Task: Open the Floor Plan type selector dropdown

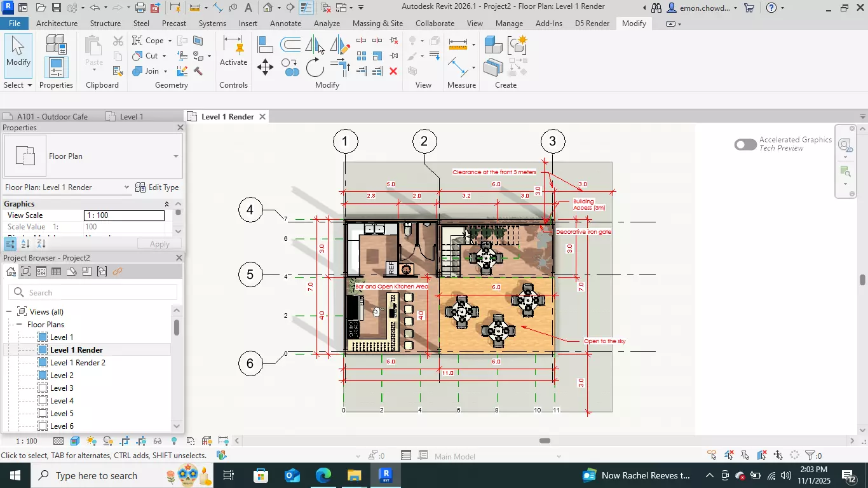Action: (x=176, y=156)
